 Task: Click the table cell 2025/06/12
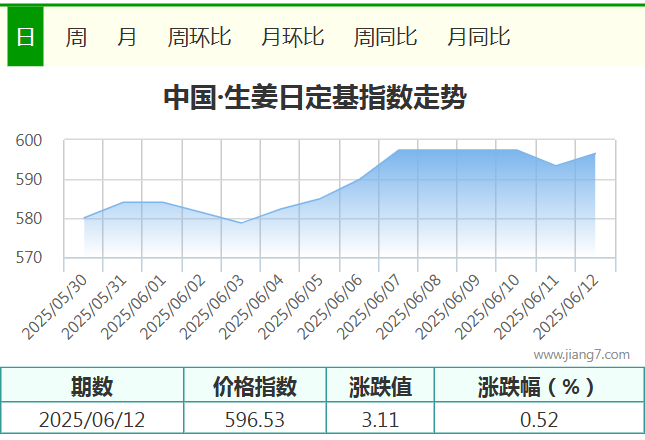pyautogui.click(x=92, y=420)
